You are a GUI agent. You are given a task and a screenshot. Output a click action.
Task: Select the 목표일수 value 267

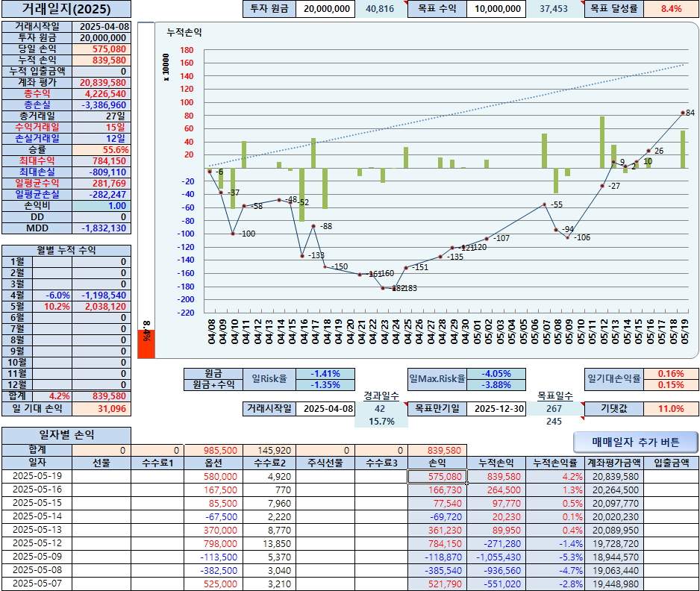[x=555, y=408]
